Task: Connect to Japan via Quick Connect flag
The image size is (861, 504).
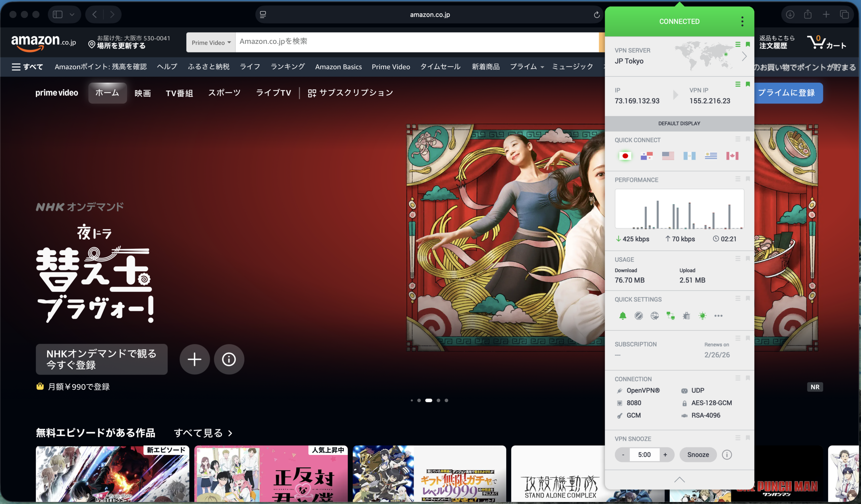Action: (x=625, y=156)
